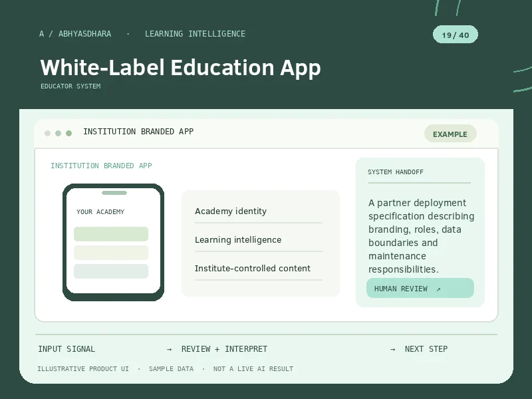Click LEARNING INTELLIGENCE header label
532x399 pixels.
tap(195, 34)
